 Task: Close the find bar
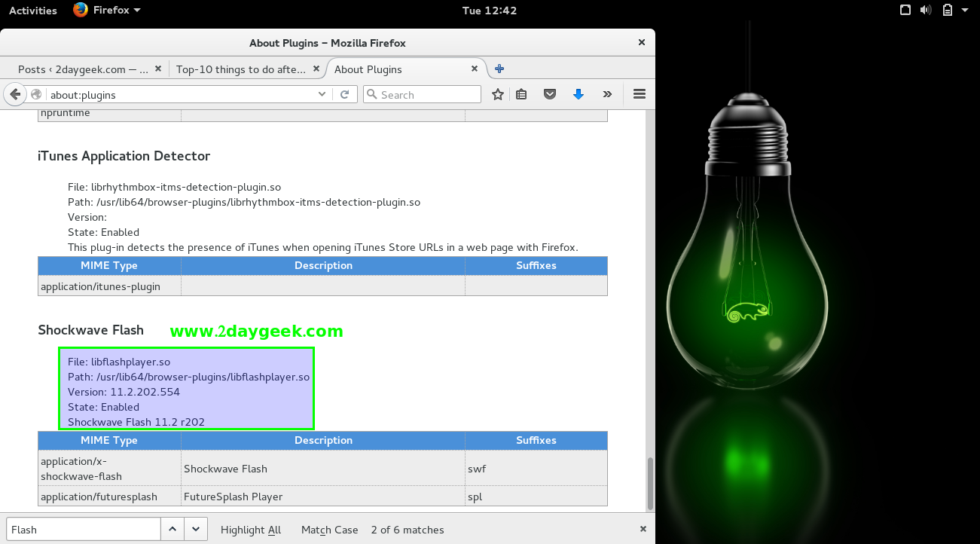coord(643,529)
